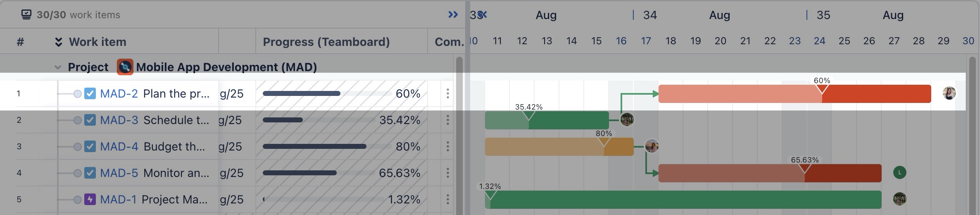This screenshot has width=980, height=215.
Task: Expand all via Work item double-chevron
Action: coord(59,42)
